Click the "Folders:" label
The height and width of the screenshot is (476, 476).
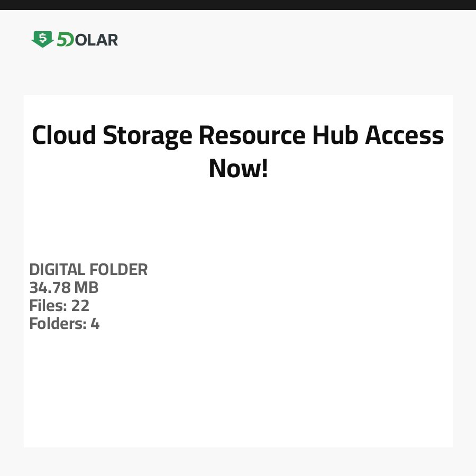click(x=58, y=324)
